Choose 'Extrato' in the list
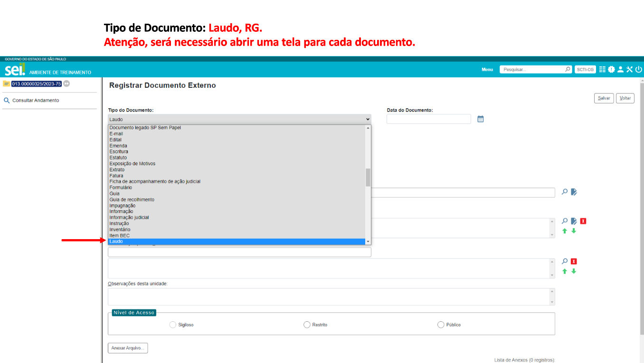The height and width of the screenshot is (363, 644). pos(237,169)
